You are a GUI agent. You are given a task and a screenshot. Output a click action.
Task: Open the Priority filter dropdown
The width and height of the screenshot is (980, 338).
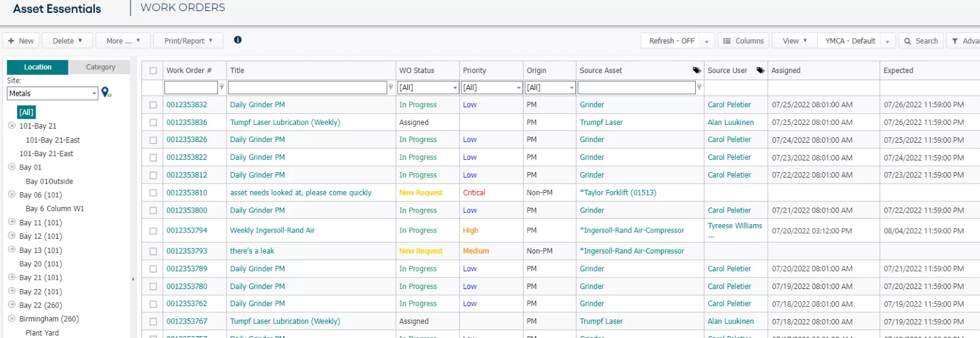[x=492, y=88]
